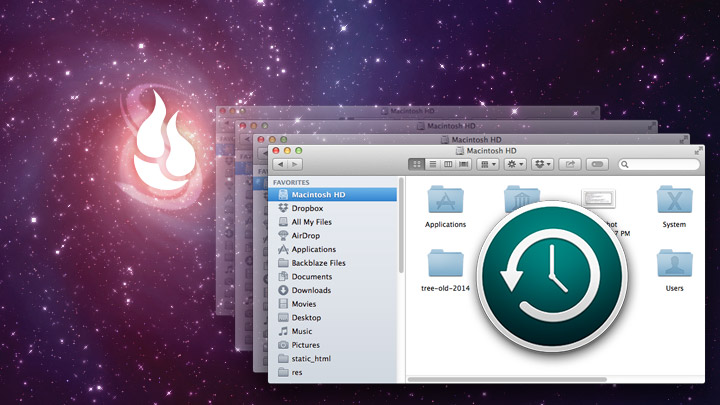Click the Finder search field
The image size is (720, 405).
(659, 164)
